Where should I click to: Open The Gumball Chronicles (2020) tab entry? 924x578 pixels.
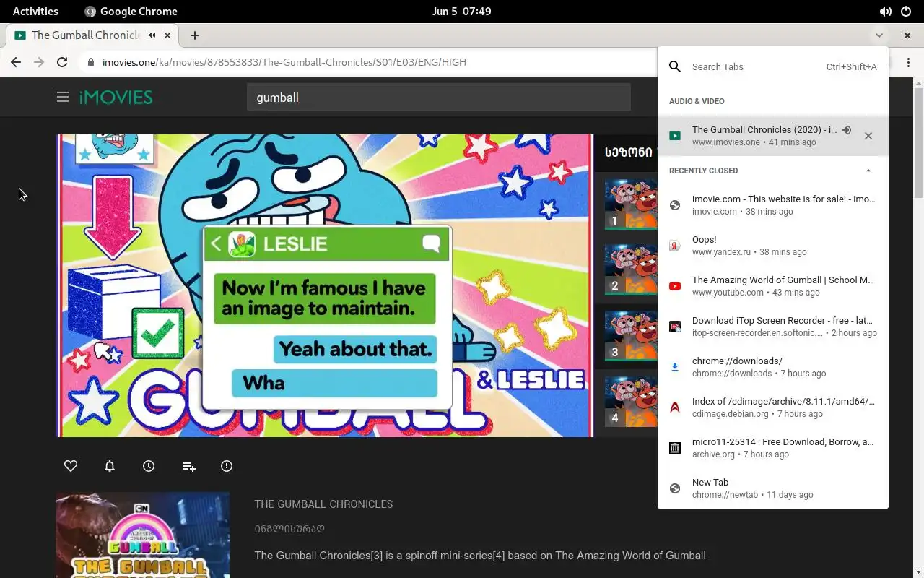click(x=773, y=136)
